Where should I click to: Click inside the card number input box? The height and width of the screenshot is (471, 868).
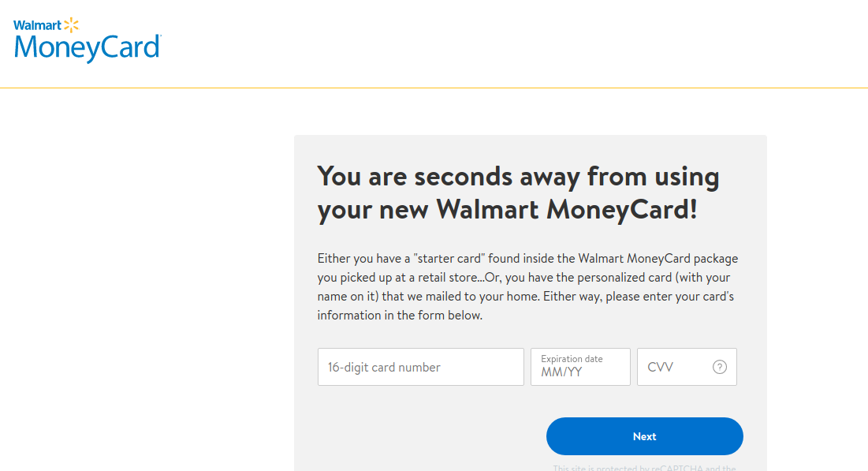click(420, 366)
